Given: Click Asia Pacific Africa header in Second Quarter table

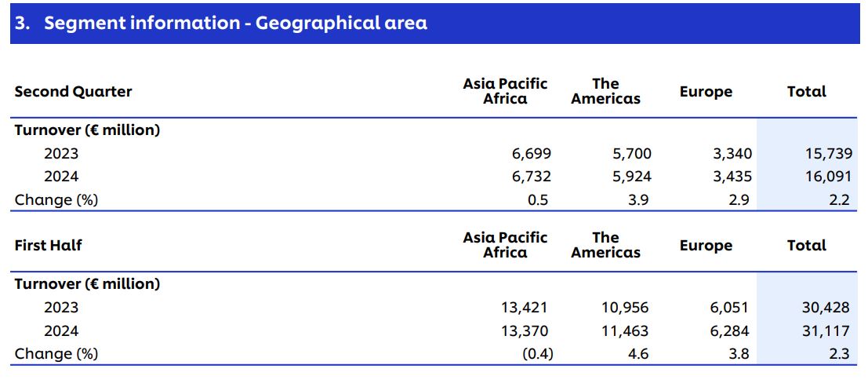Looking at the screenshot, I should tap(505, 91).
